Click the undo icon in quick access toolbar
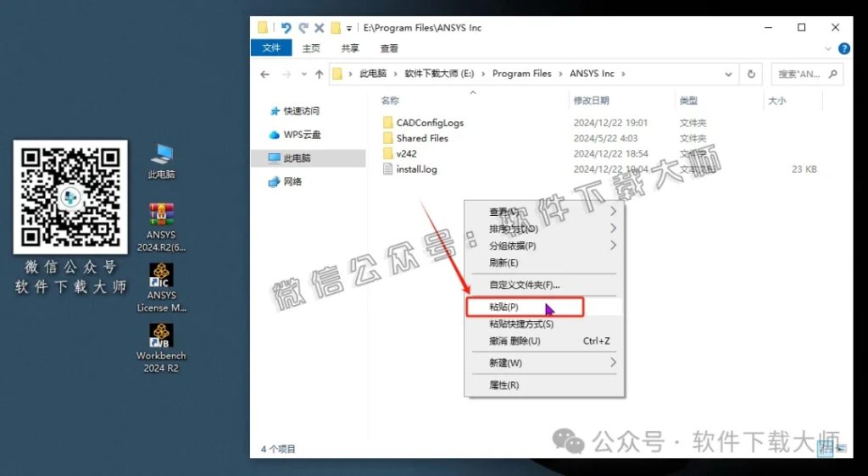Screen dimensions: 868x476 [286, 28]
